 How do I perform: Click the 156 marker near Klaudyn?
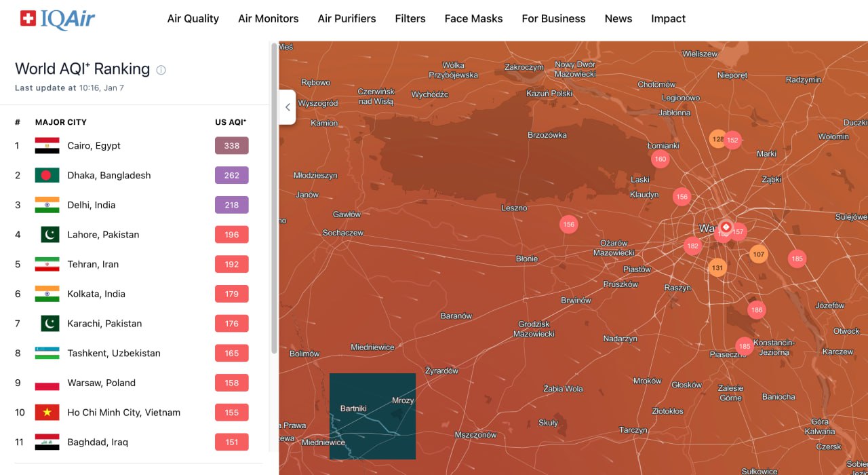click(682, 197)
